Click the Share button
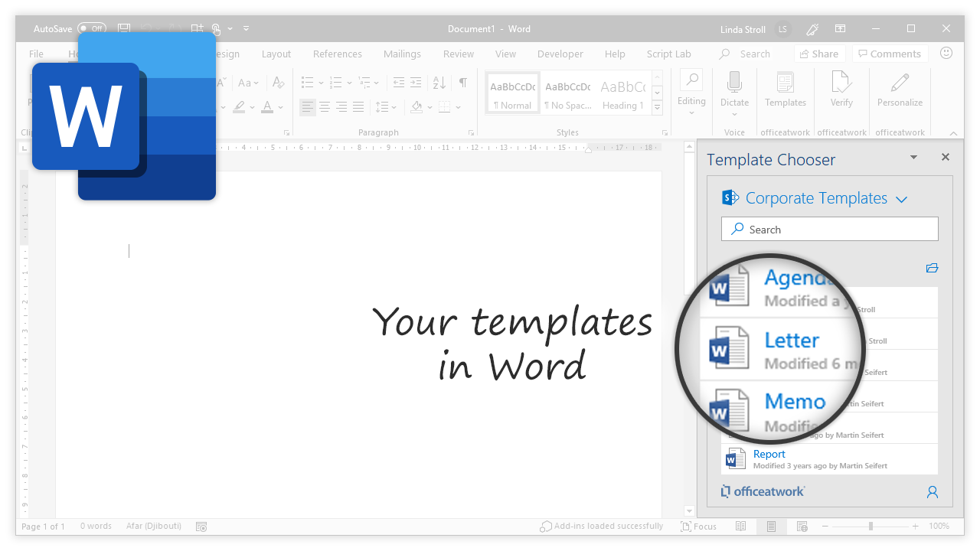This screenshot has width=980, height=551. point(819,54)
